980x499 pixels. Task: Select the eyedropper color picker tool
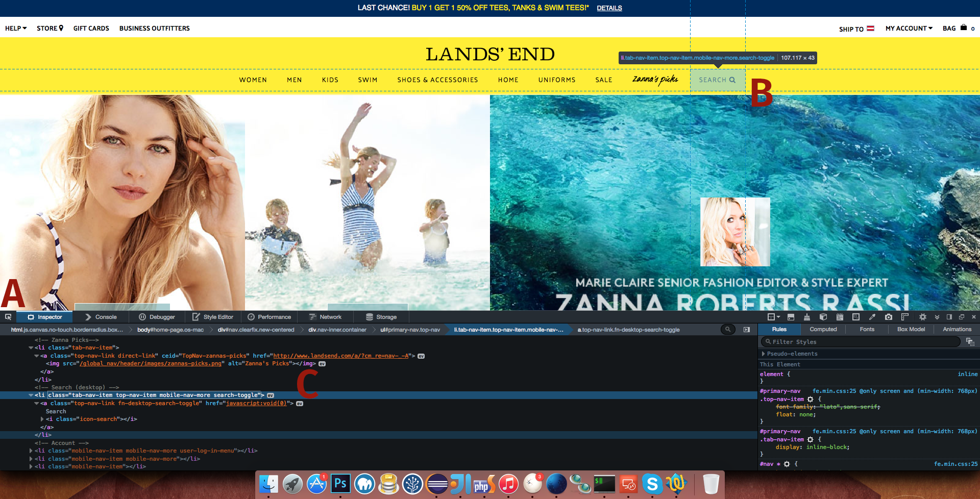click(872, 317)
